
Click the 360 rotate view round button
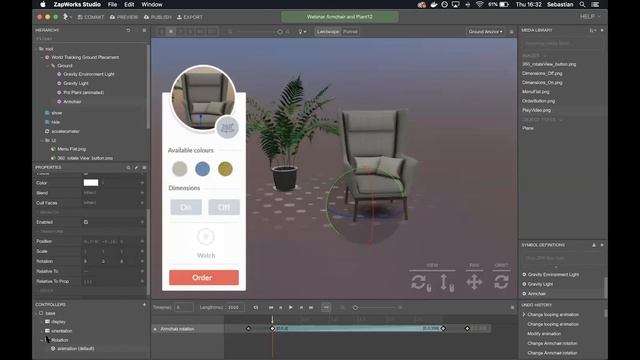point(227,127)
